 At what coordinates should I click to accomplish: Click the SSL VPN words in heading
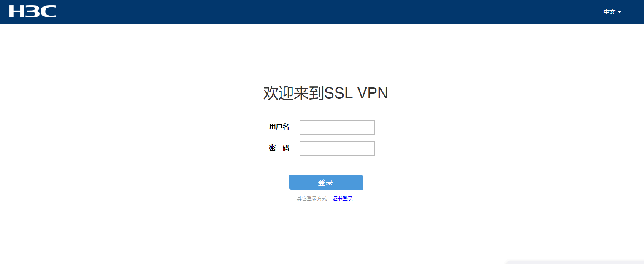tap(356, 93)
